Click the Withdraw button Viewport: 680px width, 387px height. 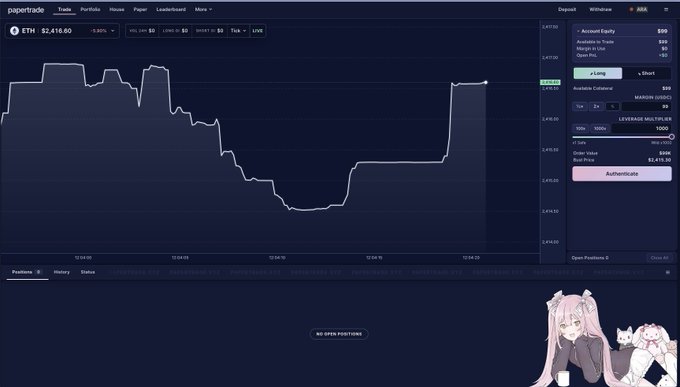pyautogui.click(x=600, y=10)
